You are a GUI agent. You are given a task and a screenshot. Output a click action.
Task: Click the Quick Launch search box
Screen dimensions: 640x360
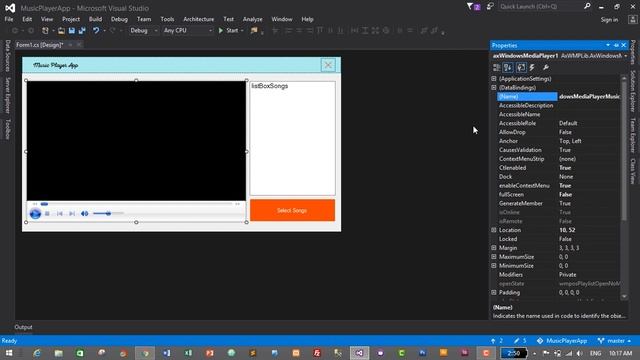pos(540,7)
